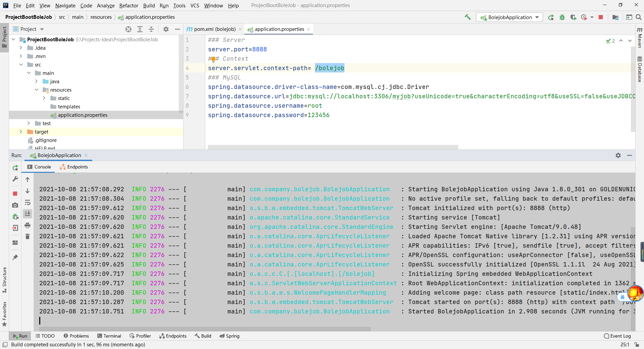Click the console horizontal scrollbar
The height and width of the screenshot is (349, 644).
[205, 329]
